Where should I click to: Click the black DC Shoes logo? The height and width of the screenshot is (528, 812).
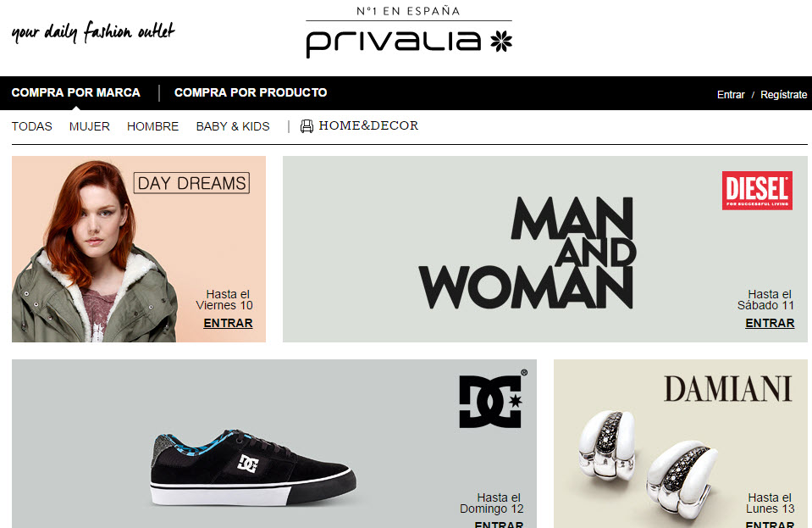(x=493, y=401)
